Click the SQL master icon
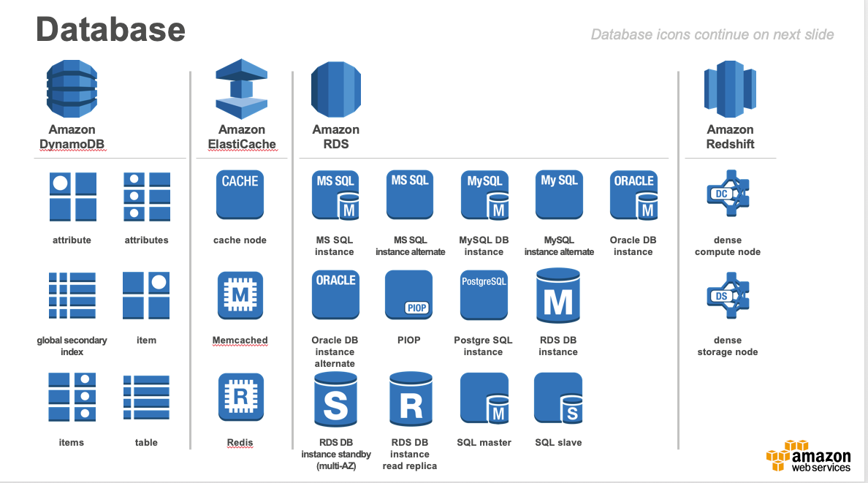Image resolution: width=868 pixels, height=483 pixels. [484, 398]
